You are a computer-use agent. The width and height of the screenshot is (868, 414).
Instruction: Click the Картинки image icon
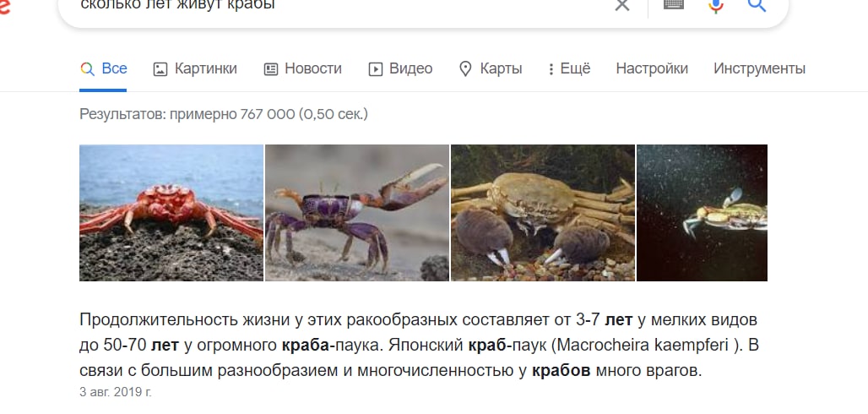[x=160, y=69]
